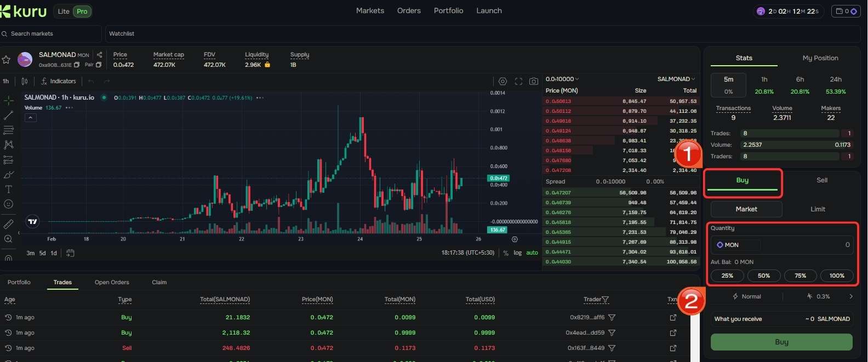Open chart settings gear icon

502,81
